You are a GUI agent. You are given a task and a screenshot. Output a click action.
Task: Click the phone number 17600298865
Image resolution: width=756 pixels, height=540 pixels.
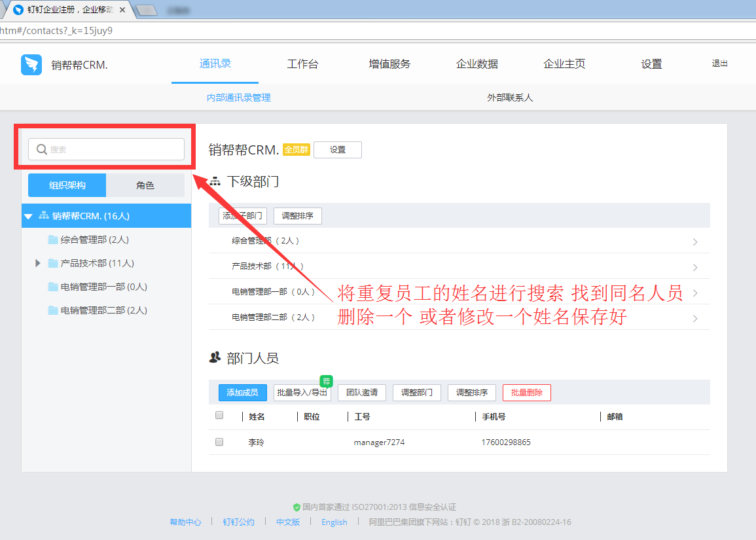click(506, 442)
